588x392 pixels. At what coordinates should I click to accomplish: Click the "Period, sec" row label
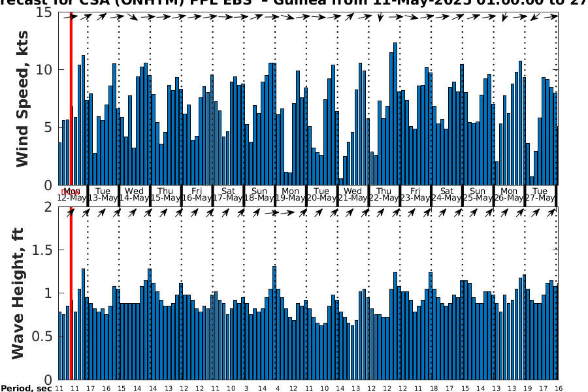pyautogui.click(x=26, y=388)
